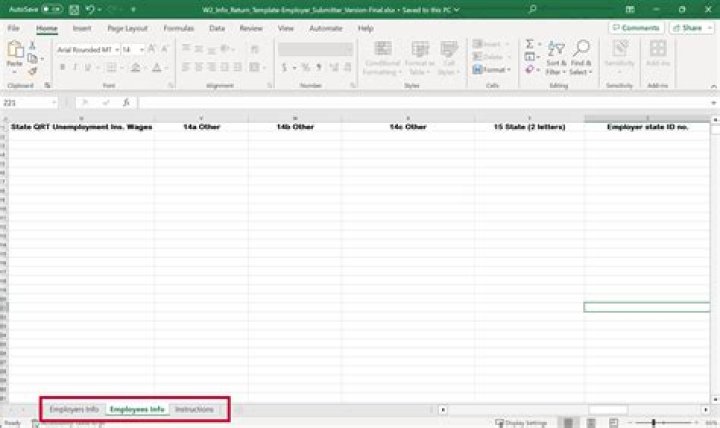This screenshot has height=428, width=720.
Task: Click the 'Employer state ID no.' header cell
Action: [x=647, y=127]
